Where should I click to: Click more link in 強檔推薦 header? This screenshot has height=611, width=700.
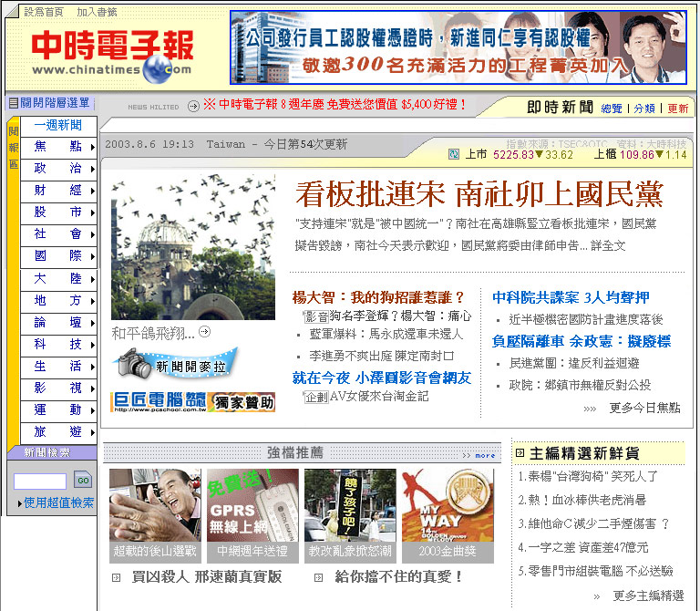coord(485,456)
